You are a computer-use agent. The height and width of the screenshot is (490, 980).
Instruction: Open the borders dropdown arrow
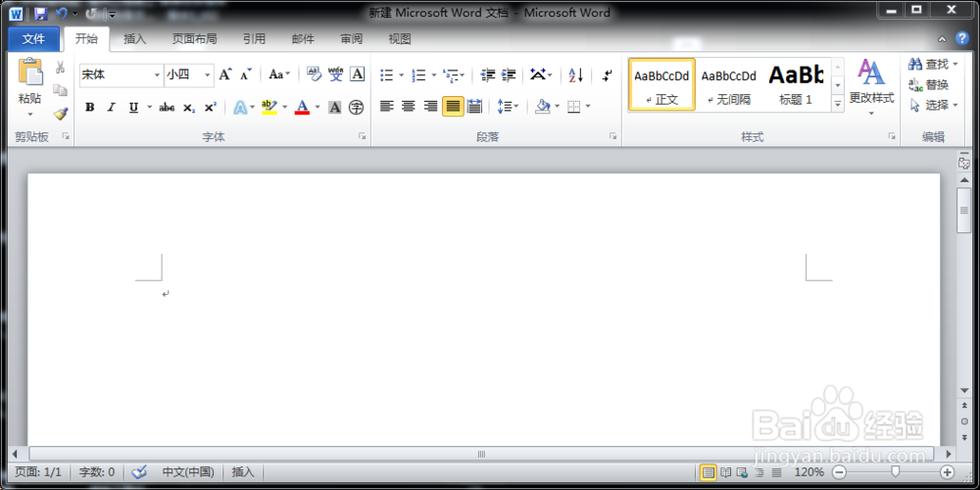pyautogui.click(x=588, y=107)
